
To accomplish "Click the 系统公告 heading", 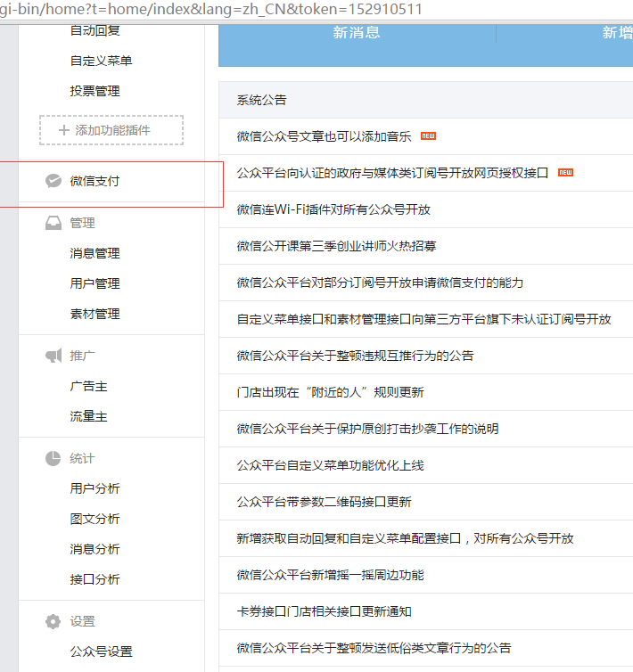I will click(x=261, y=100).
